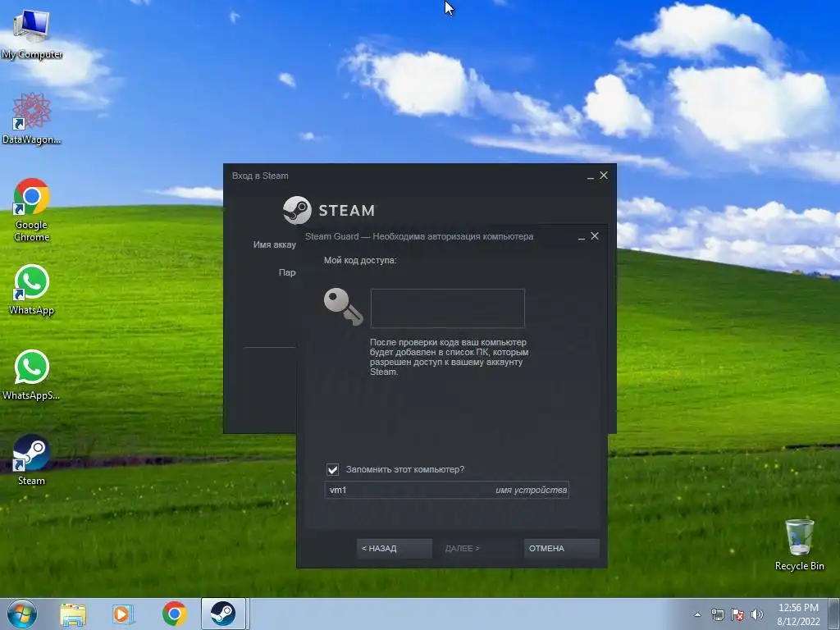The width and height of the screenshot is (840, 630).
Task: Open media player from taskbar
Action: (x=123, y=614)
